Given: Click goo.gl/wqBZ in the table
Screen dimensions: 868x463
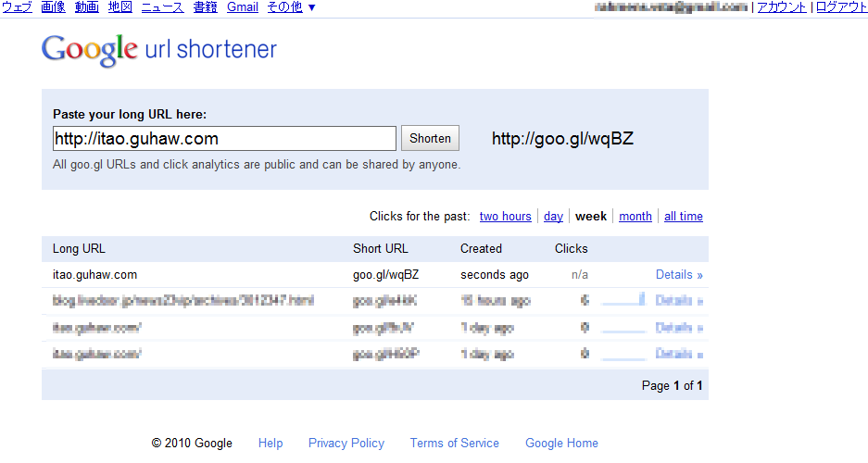Looking at the screenshot, I should (386, 275).
